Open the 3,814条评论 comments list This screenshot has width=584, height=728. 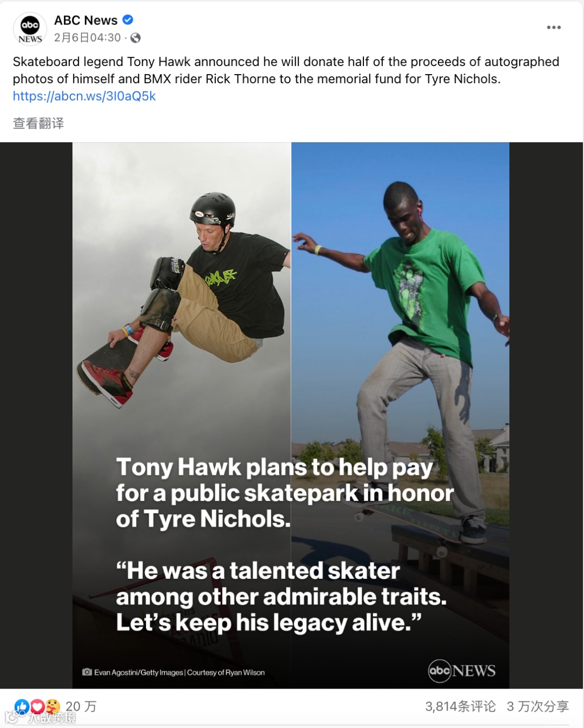460,706
